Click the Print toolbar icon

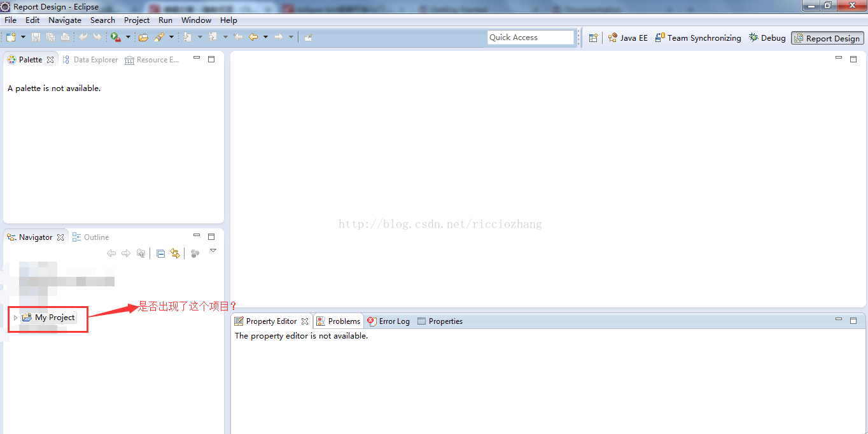(65, 38)
